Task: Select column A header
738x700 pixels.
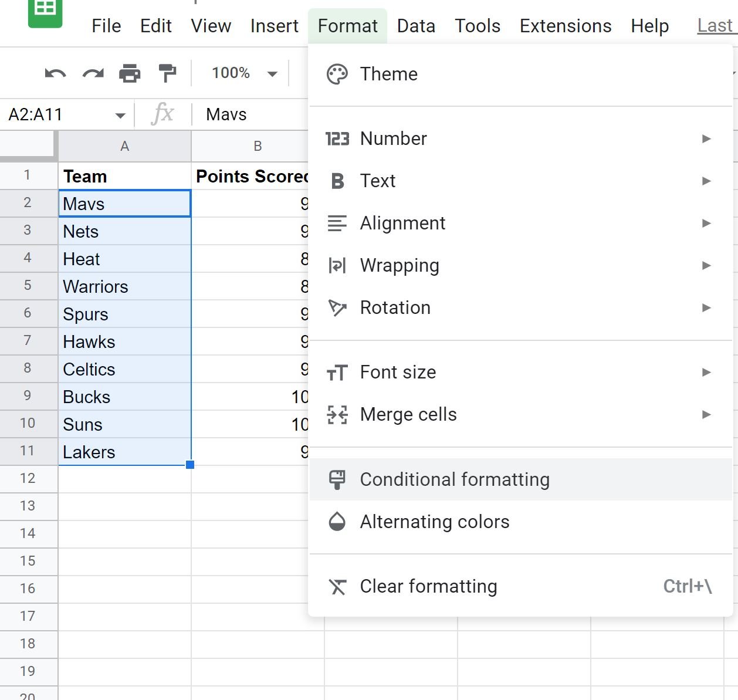Action: pyautogui.click(x=124, y=146)
